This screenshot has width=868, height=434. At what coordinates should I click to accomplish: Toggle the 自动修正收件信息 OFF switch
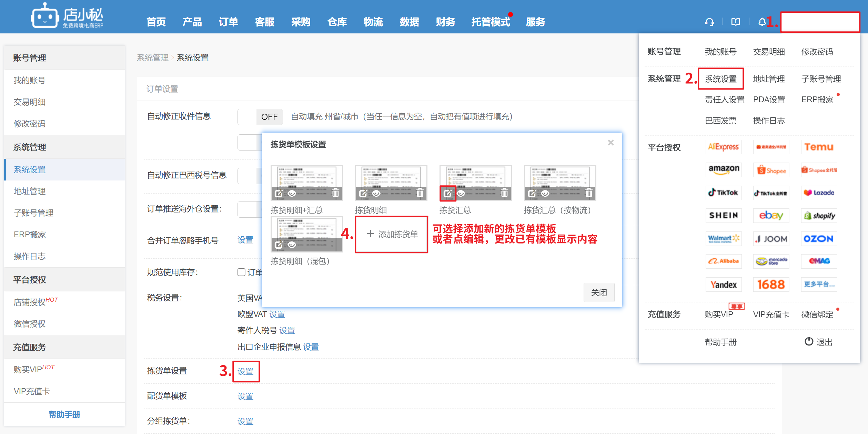click(260, 117)
